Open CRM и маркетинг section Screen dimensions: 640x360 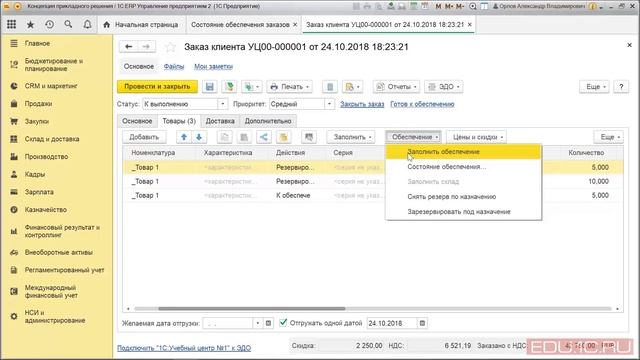[51, 86]
